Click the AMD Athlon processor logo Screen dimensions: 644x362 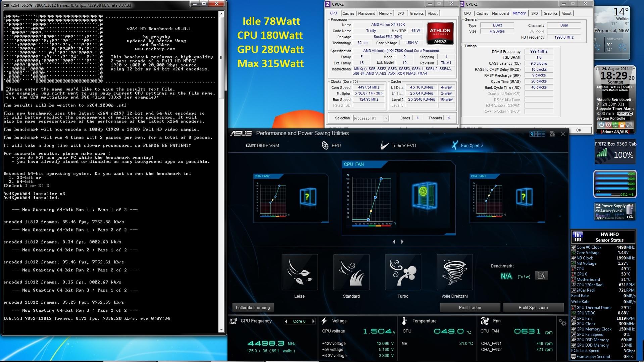(x=440, y=34)
